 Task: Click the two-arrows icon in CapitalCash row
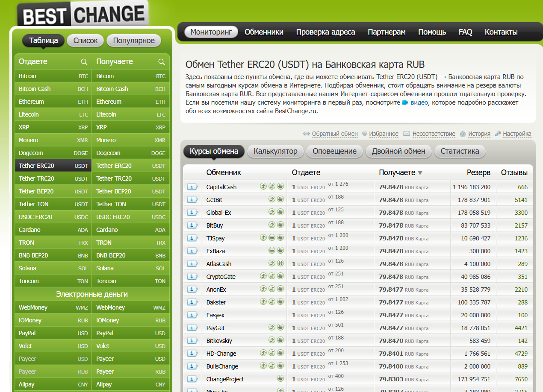pyautogui.click(x=272, y=186)
